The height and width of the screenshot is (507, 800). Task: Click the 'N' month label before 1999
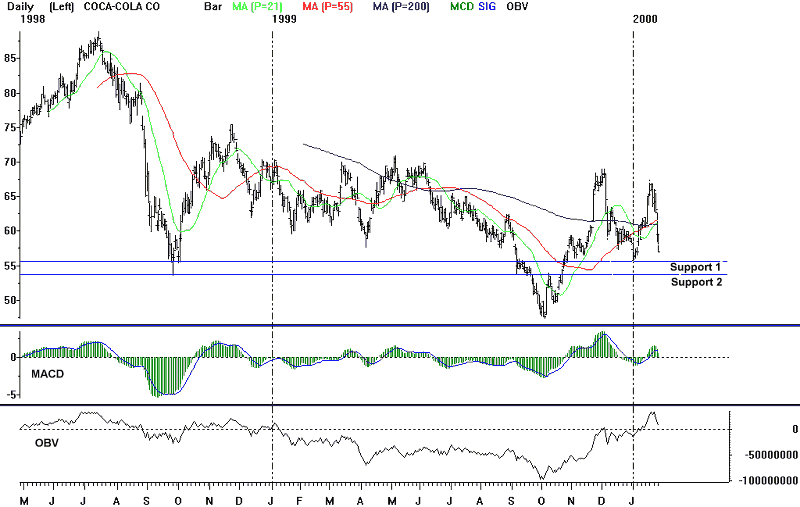(209, 501)
